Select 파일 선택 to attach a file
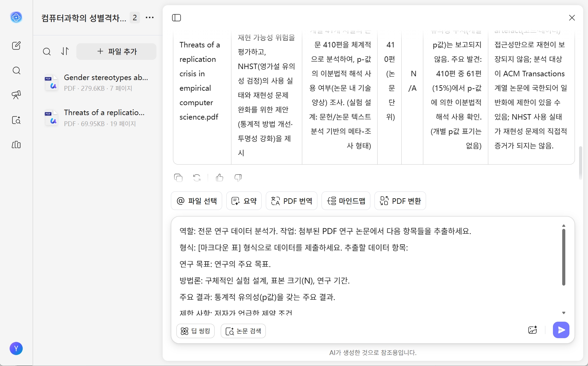This screenshot has width=588, height=366. click(196, 201)
